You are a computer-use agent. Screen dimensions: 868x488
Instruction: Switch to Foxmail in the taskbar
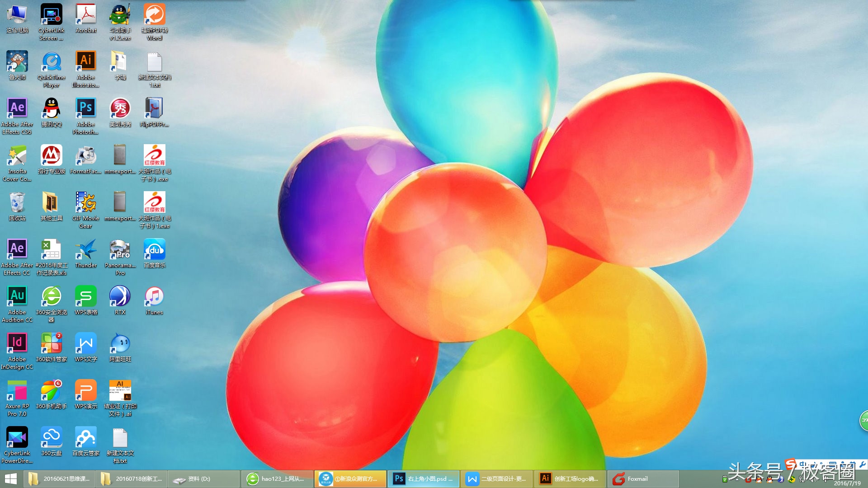(x=642, y=479)
